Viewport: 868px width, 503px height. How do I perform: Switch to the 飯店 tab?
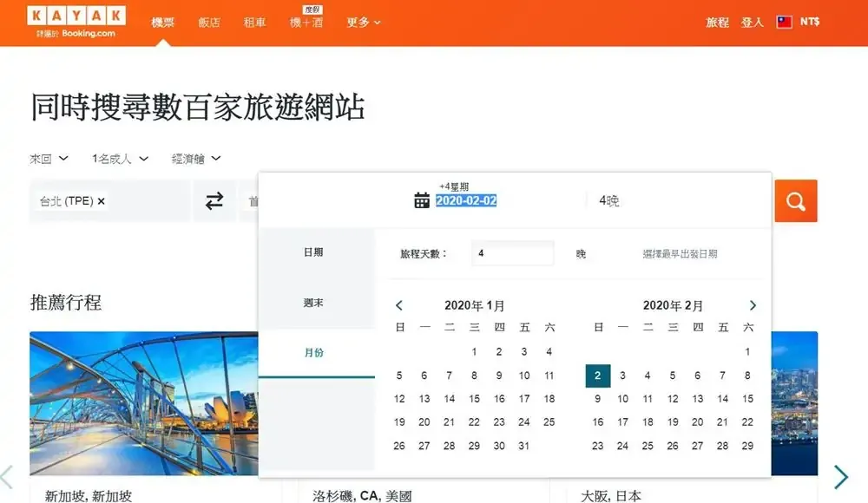point(208,23)
